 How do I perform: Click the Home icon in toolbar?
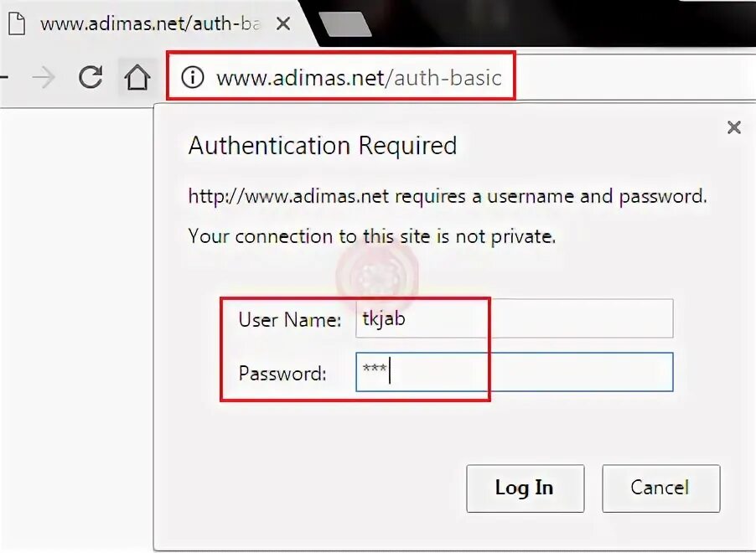[137, 78]
